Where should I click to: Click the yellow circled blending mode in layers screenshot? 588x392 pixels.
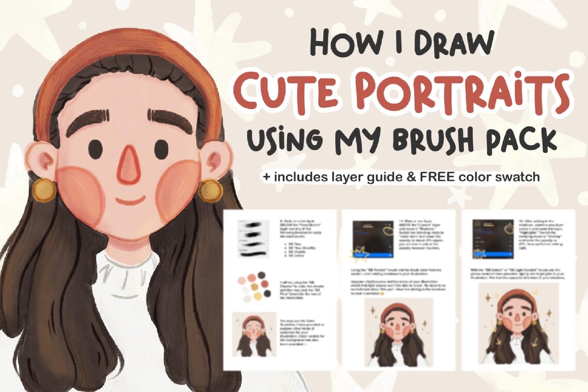(x=388, y=232)
